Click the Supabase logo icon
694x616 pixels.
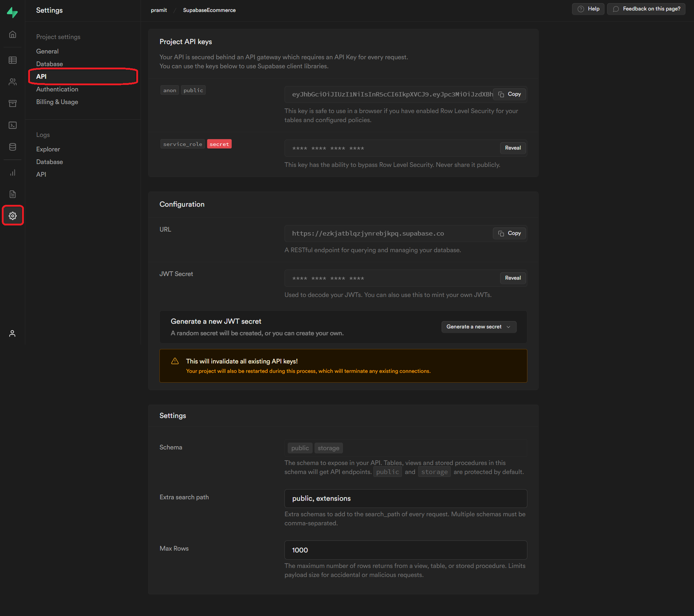click(x=12, y=12)
